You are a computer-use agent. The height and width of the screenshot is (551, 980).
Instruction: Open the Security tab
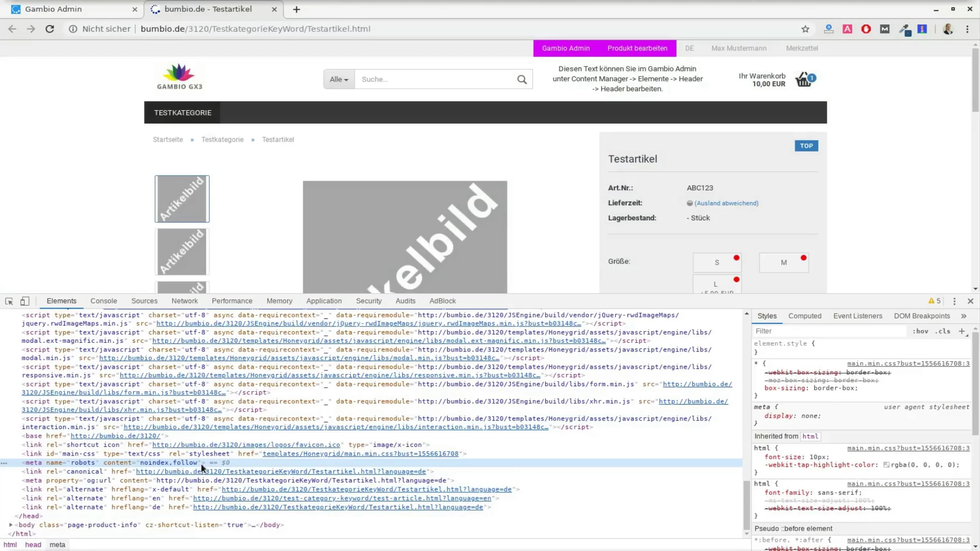coord(369,301)
